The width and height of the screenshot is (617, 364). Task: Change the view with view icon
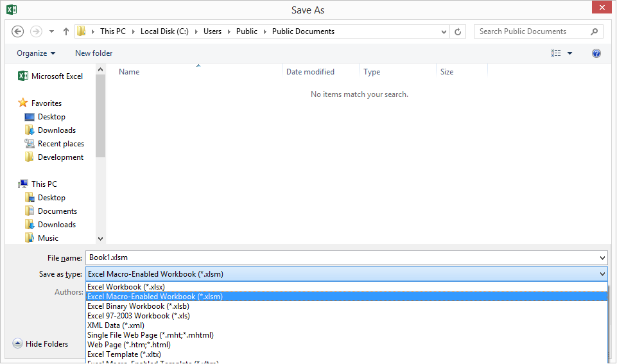[555, 53]
